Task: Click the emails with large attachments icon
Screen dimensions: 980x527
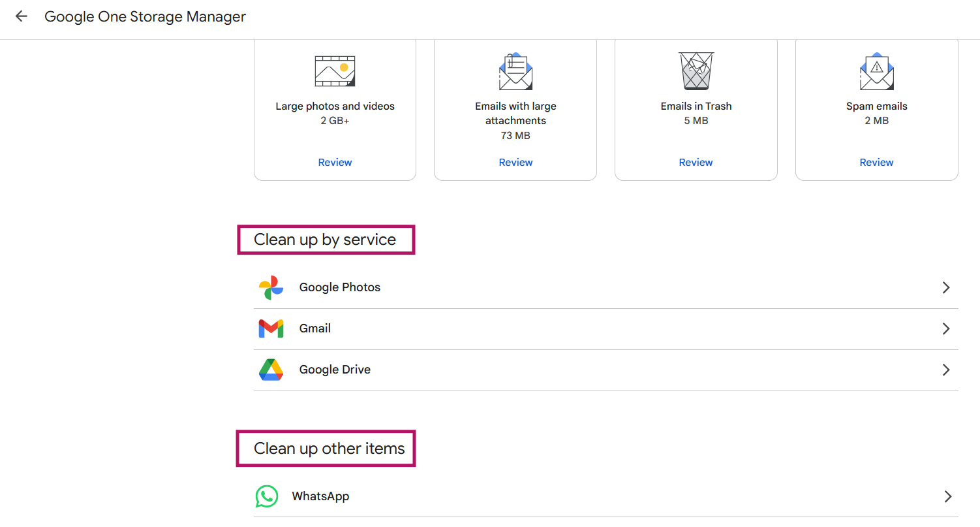Action: point(515,71)
